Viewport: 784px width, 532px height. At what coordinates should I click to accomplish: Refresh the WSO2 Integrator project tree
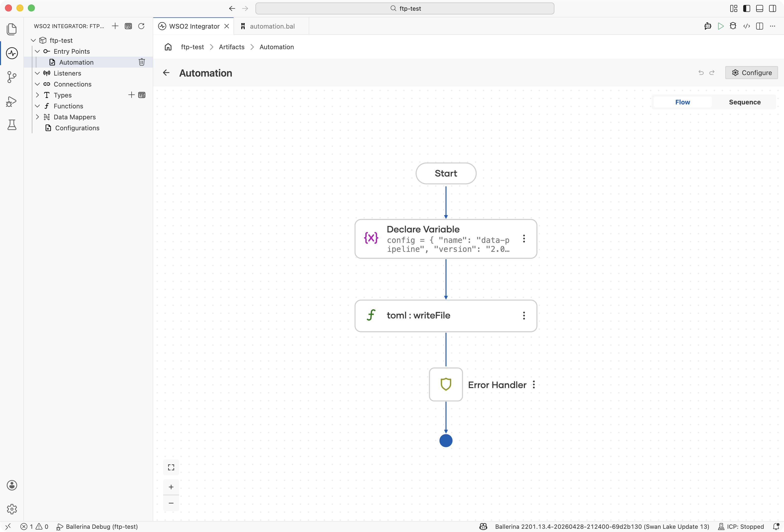[x=141, y=26]
